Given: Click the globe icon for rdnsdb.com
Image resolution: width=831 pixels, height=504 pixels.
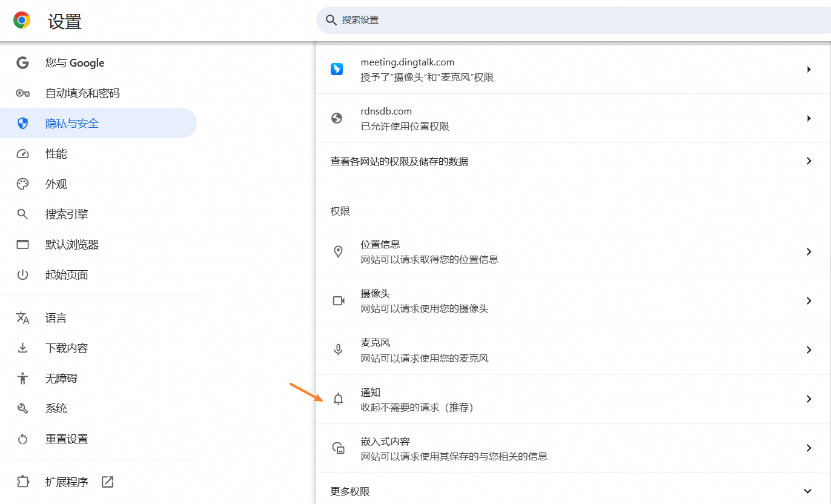Looking at the screenshot, I should (x=337, y=119).
